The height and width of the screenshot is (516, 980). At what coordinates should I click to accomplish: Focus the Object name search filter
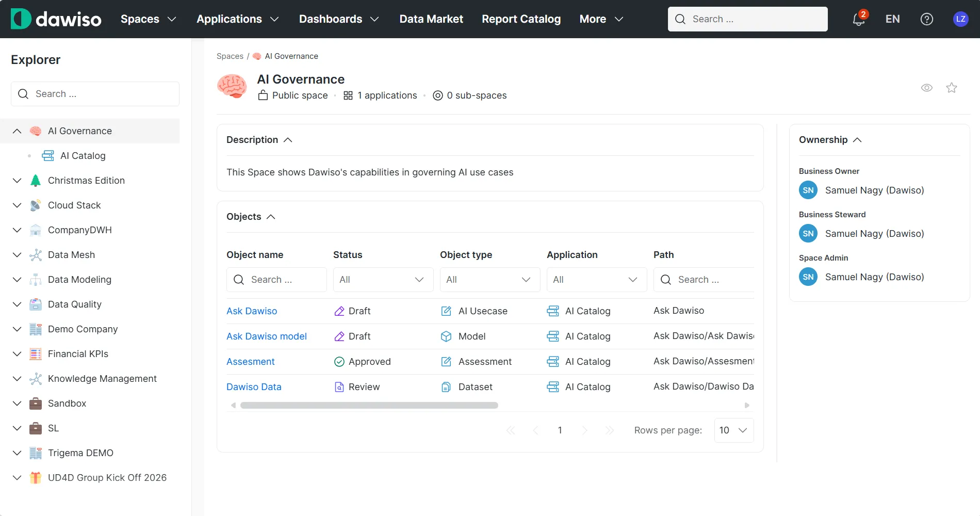276,280
